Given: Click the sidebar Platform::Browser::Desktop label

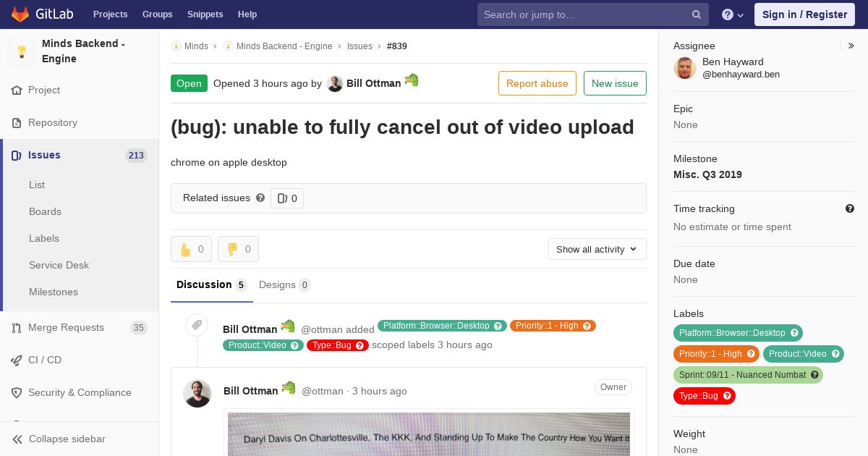Looking at the screenshot, I should point(738,333).
